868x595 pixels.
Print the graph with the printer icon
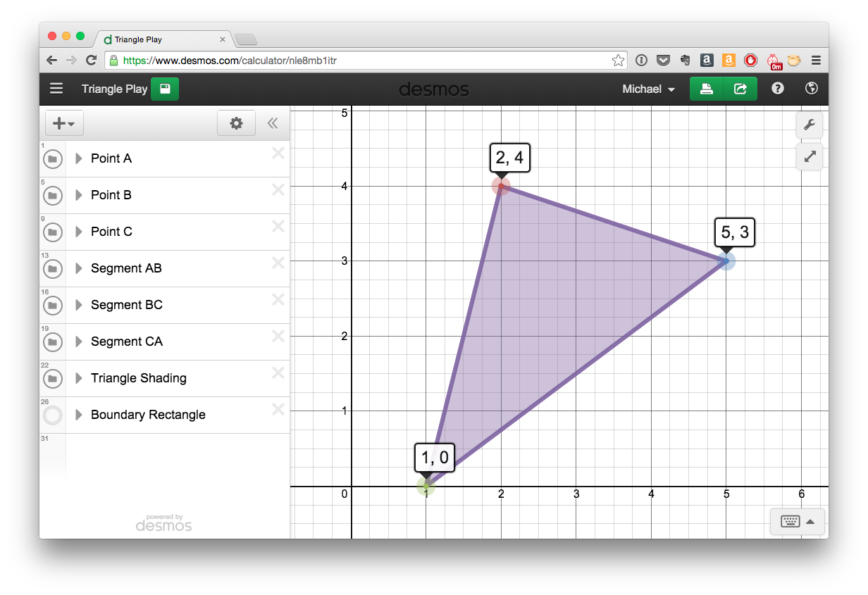point(707,89)
